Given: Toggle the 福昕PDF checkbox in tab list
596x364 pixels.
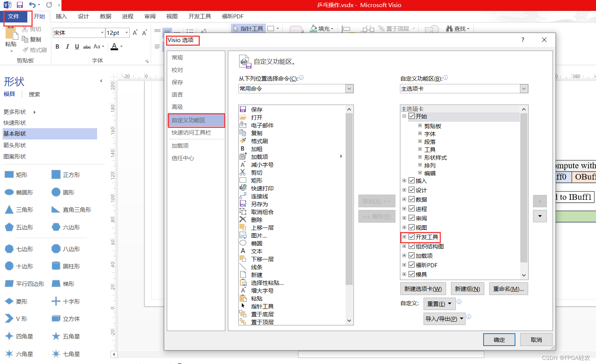Looking at the screenshot, I should point(412,265).
